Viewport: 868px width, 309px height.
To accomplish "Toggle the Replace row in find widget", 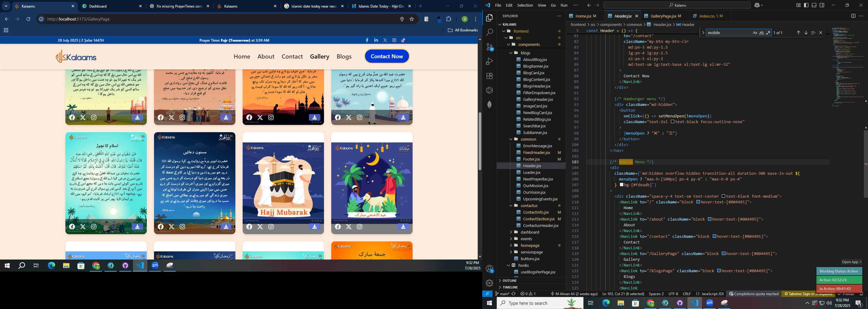I will pyautogui.click(x=703, y=33).
